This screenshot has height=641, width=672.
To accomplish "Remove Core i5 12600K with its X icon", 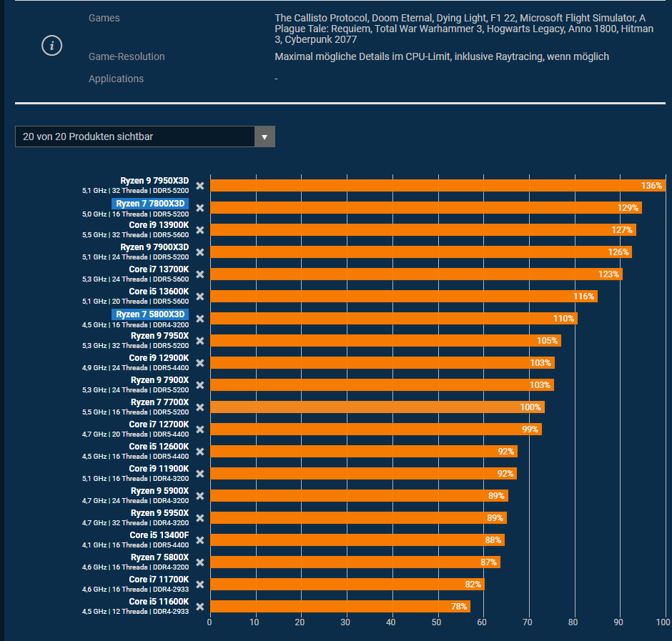I will (x=199, y=452).
